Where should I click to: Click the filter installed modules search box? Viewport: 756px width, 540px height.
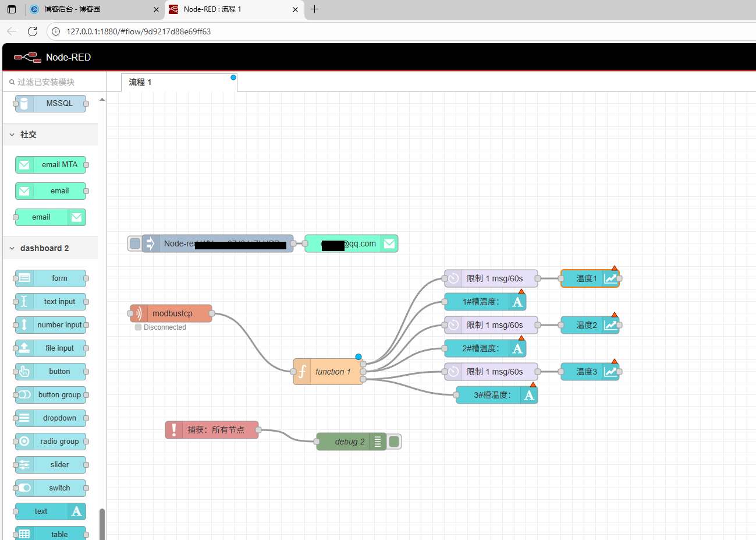point(55,82)
